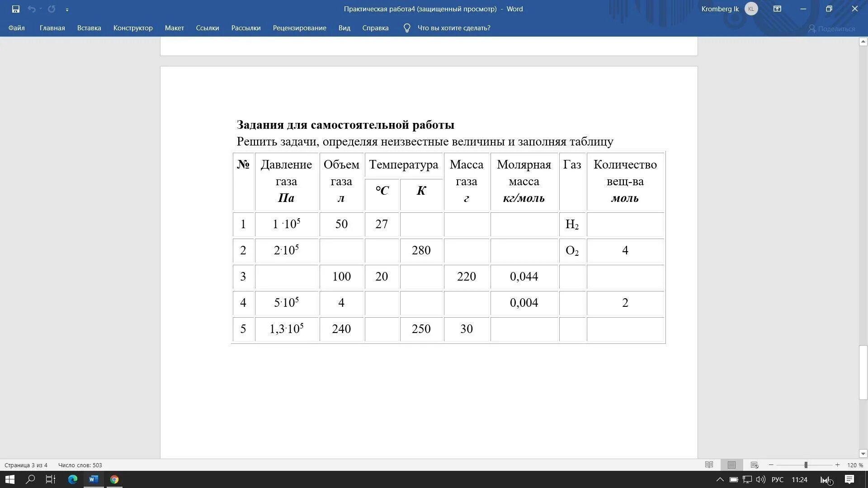This screenshot has width=868, height=488.
Task: Switch to Web Layout view icon
Action: tap(754, 465)
